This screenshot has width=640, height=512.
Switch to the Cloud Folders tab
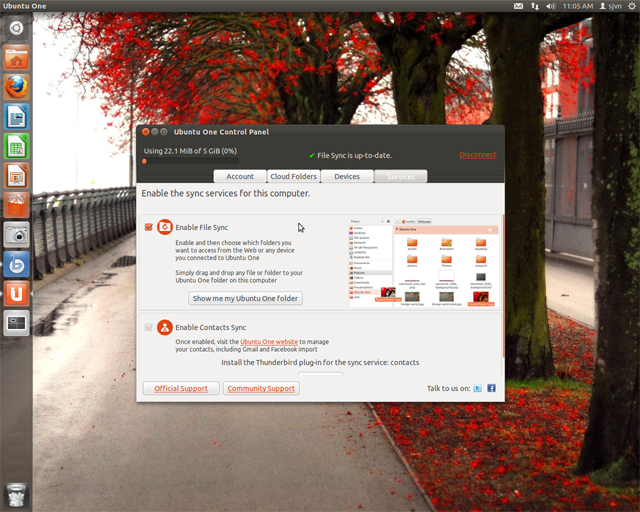coord(293,176)
